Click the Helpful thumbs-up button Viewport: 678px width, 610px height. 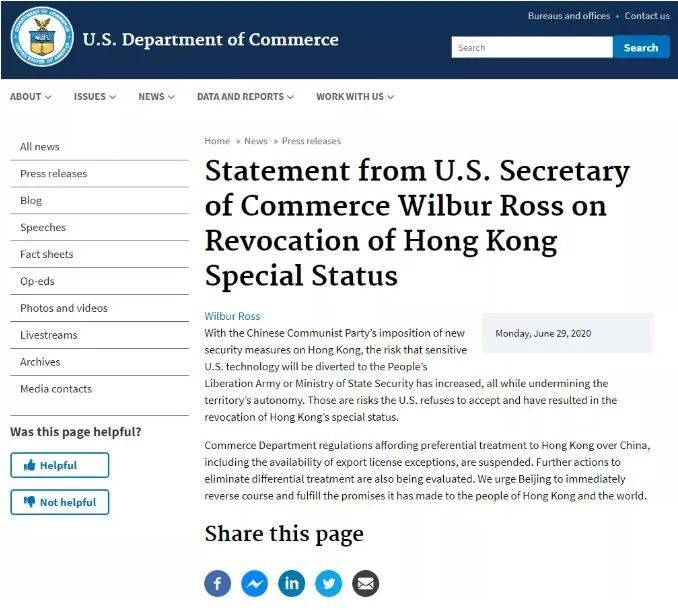(59, 465)
